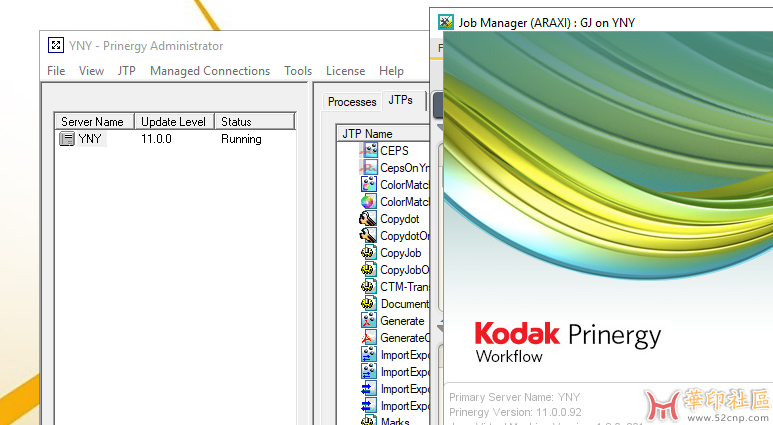Select the Generate entry in JTP list
This screenshot has height=425, width=773.
click(x=402, y=320)
